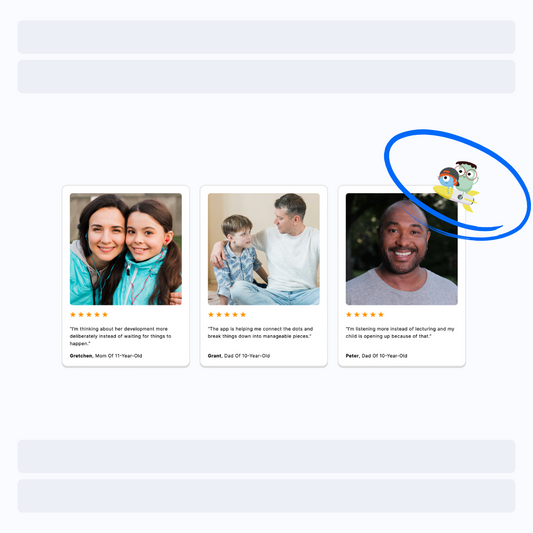Click quote about app helping connect dots

[260, 332]
